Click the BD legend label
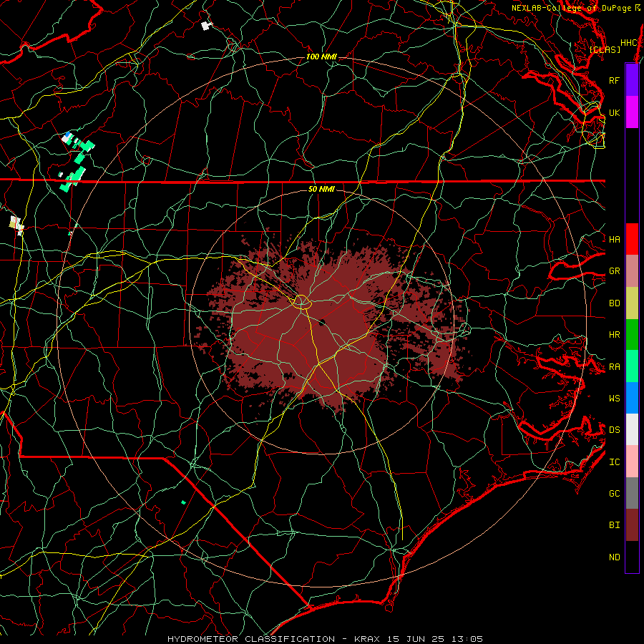The height and width of the screenshot is (644, 644). pos(614,303)
